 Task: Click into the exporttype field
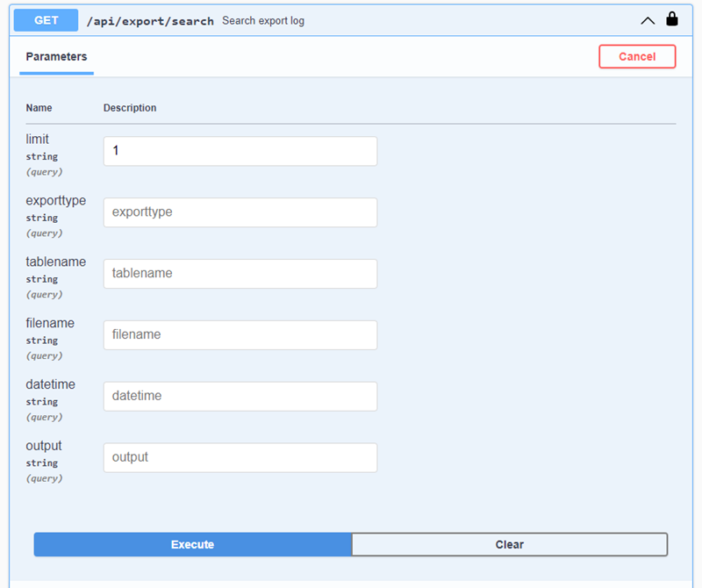click(240, 212)
